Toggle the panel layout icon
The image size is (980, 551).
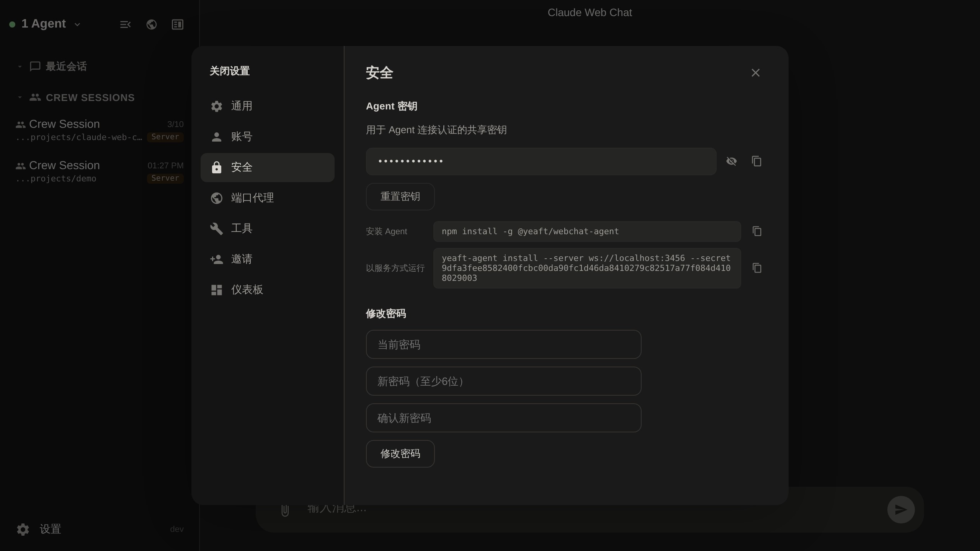(x=178, y=24)
